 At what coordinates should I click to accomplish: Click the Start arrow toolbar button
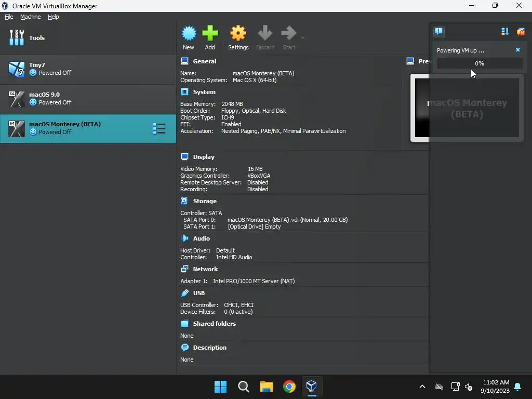click(289, 33)
